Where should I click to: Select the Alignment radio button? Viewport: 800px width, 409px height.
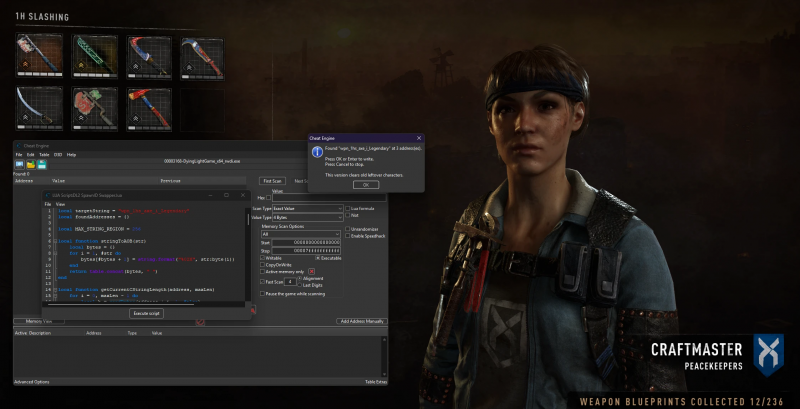[299, 278]
